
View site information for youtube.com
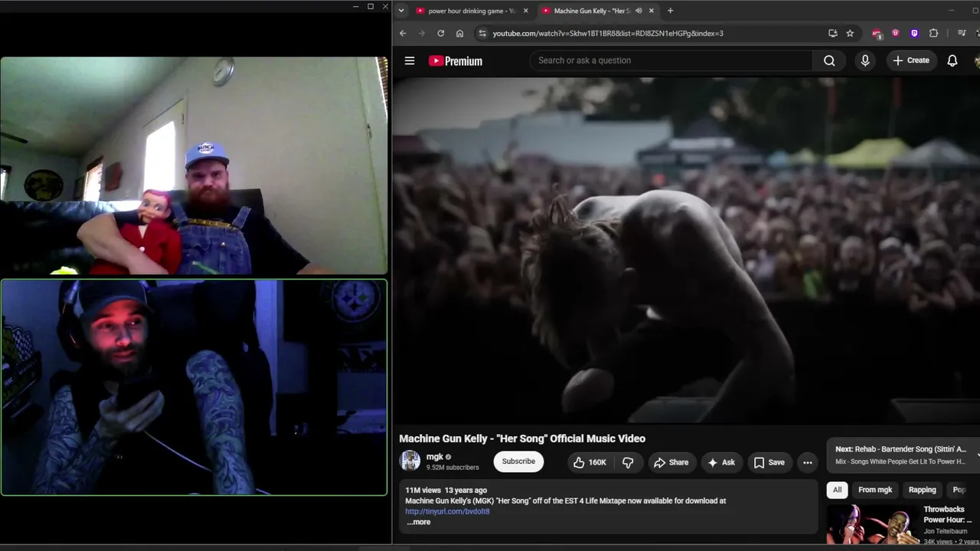tap(482, 33)
